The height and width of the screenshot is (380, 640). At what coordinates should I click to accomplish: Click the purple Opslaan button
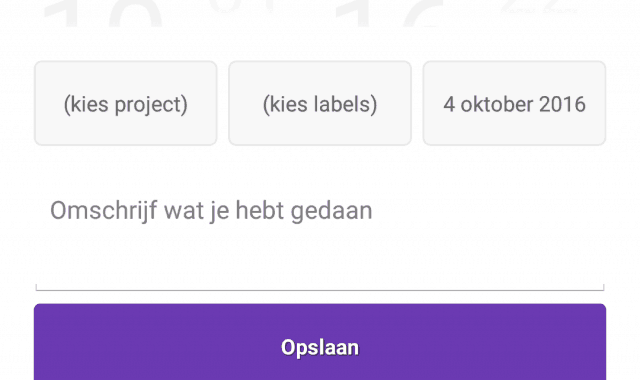click(320, 342)
